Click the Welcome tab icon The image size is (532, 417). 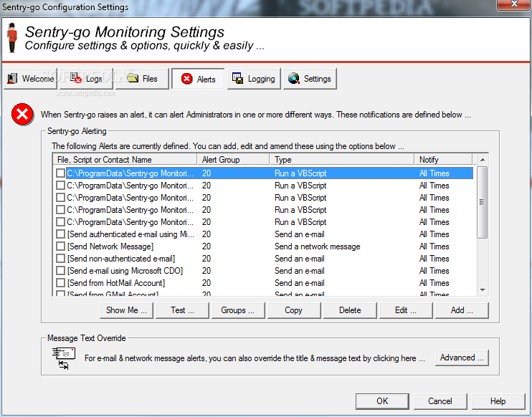(13, 79)
